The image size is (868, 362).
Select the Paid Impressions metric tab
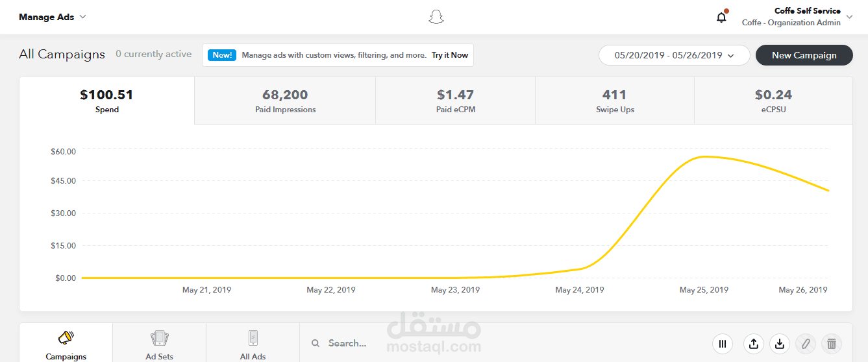pos(285,101)
